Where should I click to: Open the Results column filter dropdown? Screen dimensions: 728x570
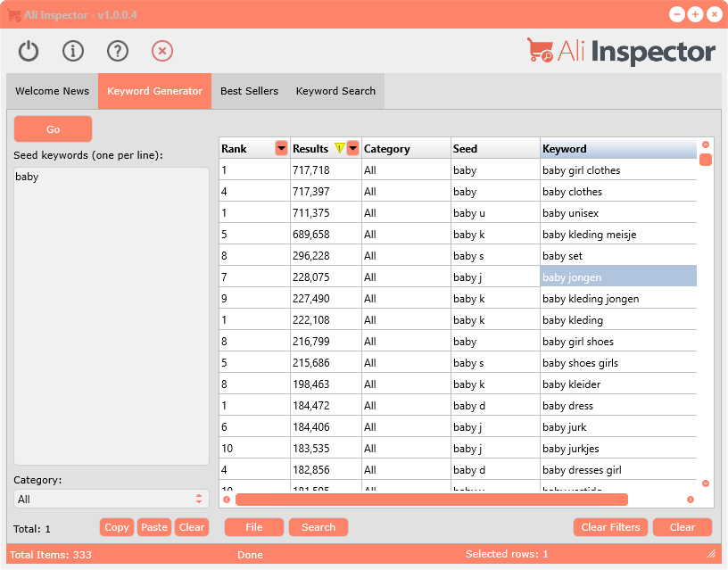tap(353, 148)
